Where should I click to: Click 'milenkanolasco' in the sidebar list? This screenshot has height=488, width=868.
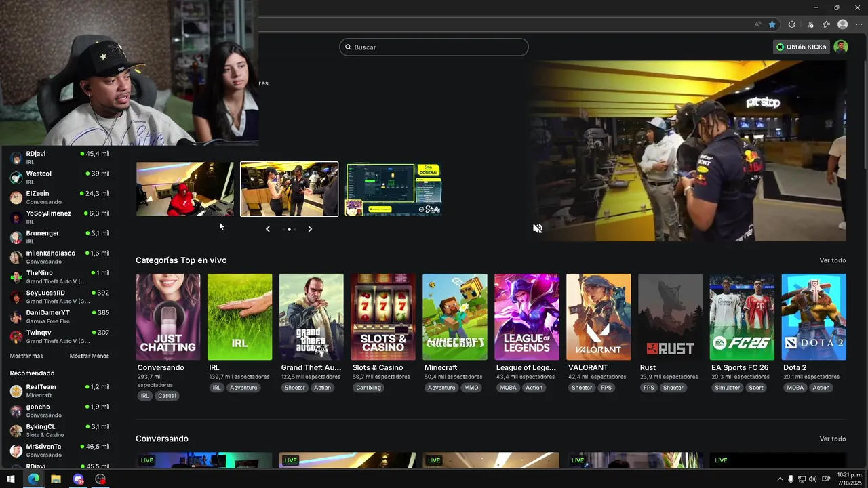point(51,253)
